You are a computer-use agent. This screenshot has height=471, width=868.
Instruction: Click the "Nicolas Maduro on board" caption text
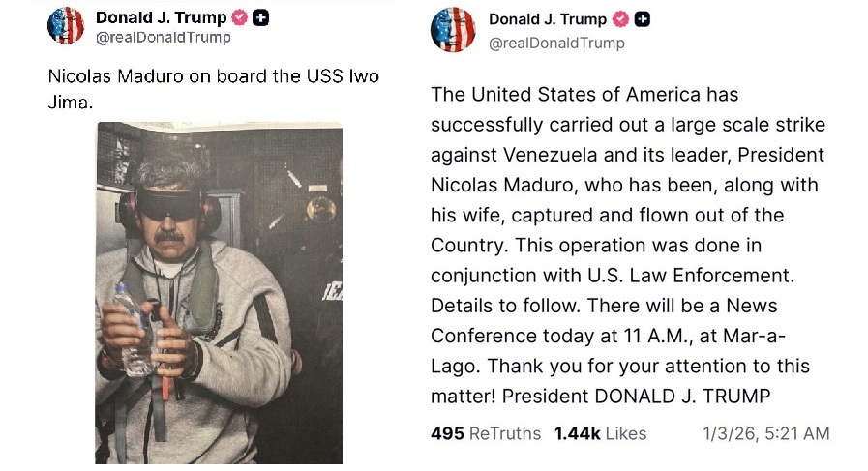155,77
